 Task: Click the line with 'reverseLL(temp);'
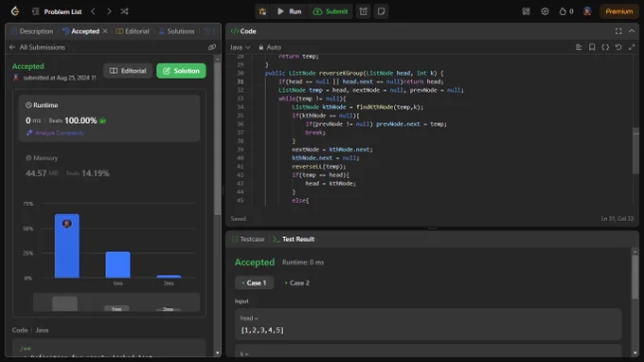(x=319, y=167)
